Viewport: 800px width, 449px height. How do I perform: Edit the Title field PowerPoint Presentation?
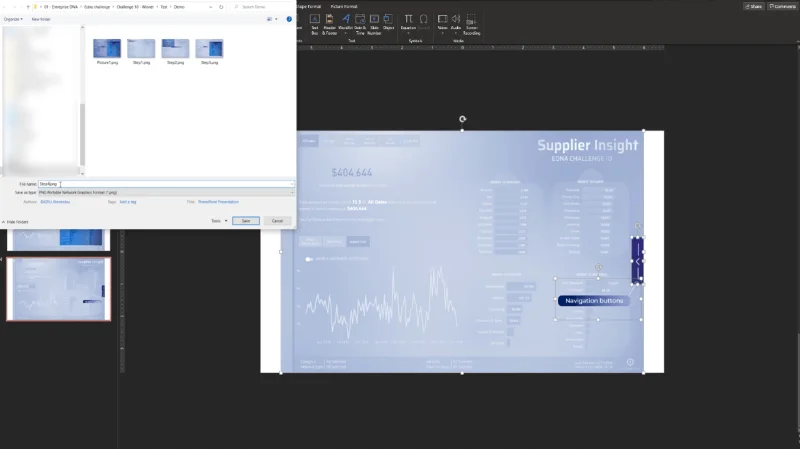pyautogui.click(x=218, y=202)
